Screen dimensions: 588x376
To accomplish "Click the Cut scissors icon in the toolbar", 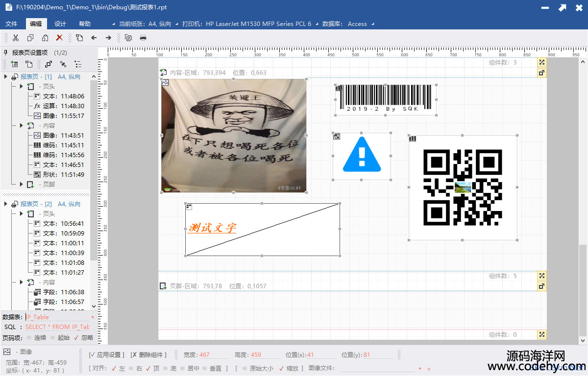I will click(x=16, y=38).
